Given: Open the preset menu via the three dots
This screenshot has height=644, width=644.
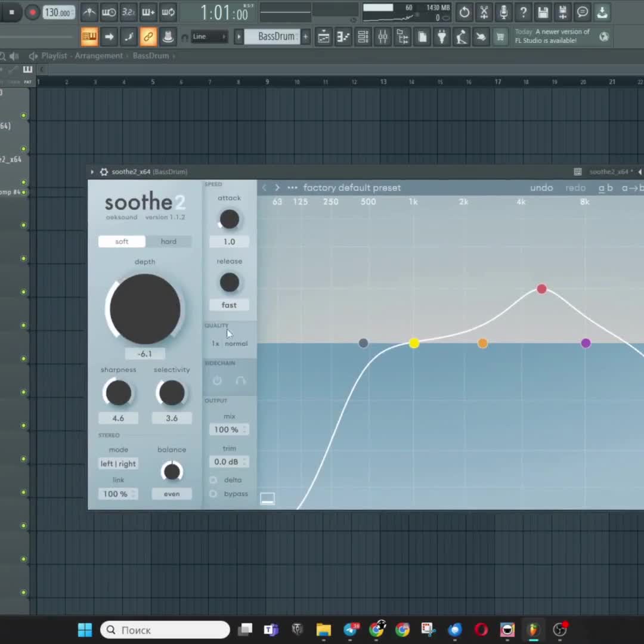Looking at the screenshot, I should coord(292,187).
